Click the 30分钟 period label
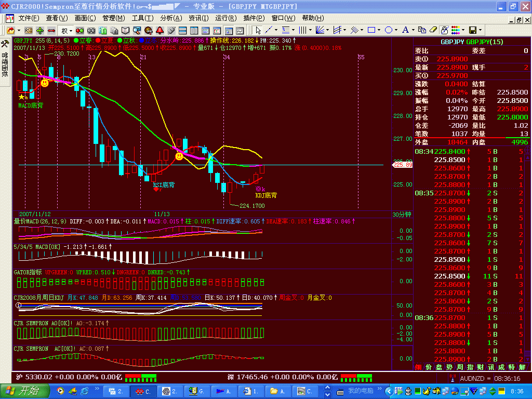The width and height of the screenshot is (532, 399). 402,215
